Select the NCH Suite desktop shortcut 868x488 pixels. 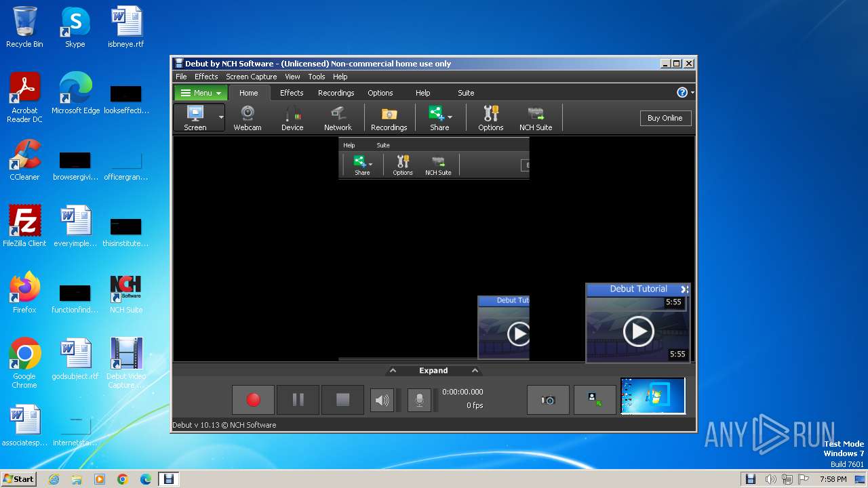[126, 293]
